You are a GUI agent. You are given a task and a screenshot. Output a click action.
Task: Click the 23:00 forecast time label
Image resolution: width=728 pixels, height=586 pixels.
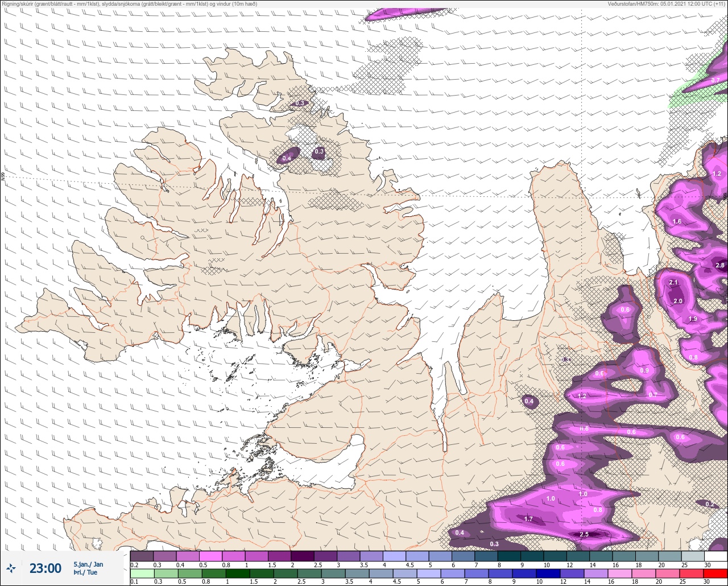pyautogui.click(x=45, y=568)
